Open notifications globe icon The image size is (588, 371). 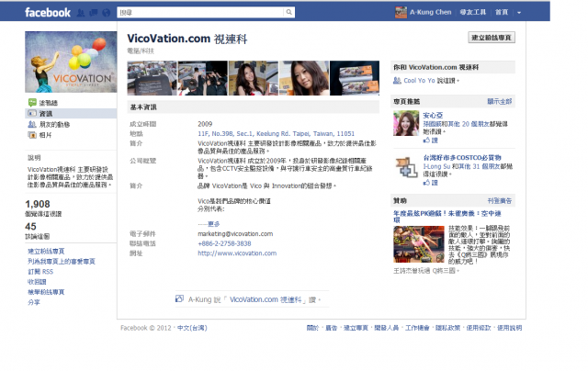(x=107, y=13)
